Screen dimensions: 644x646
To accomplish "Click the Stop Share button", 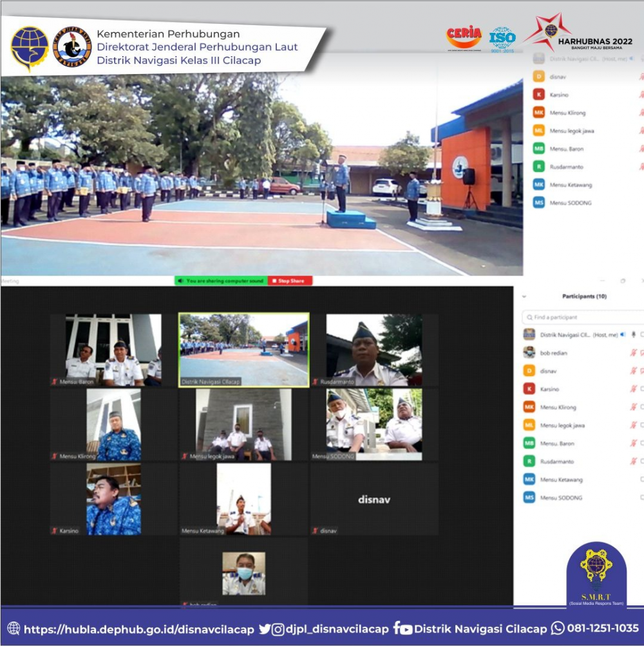I will pos(290,281).
